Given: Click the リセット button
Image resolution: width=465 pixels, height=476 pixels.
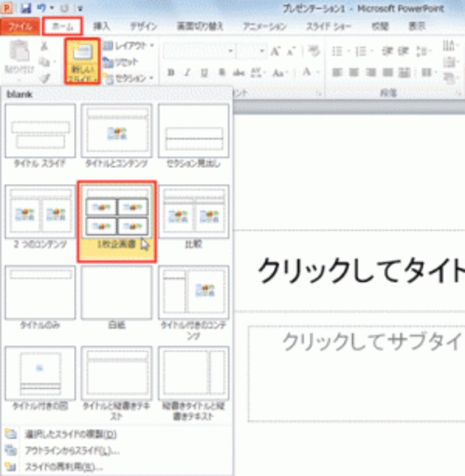Looking at the screenshot, I should click(121, 62).
